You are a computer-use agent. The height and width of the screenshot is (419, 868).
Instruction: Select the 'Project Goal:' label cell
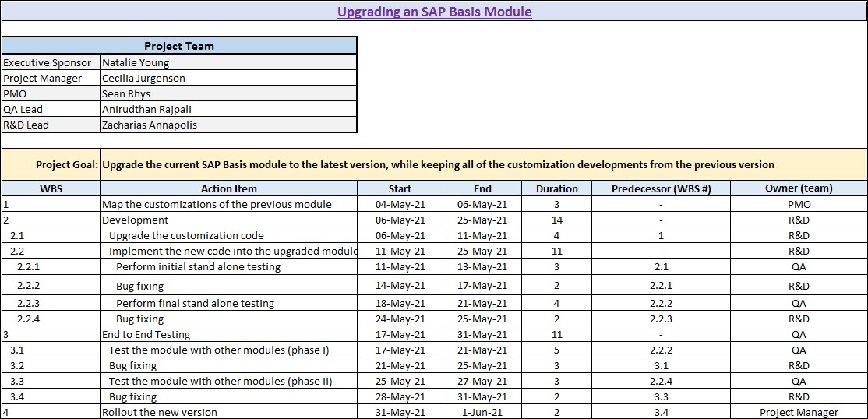coord(51,164)
